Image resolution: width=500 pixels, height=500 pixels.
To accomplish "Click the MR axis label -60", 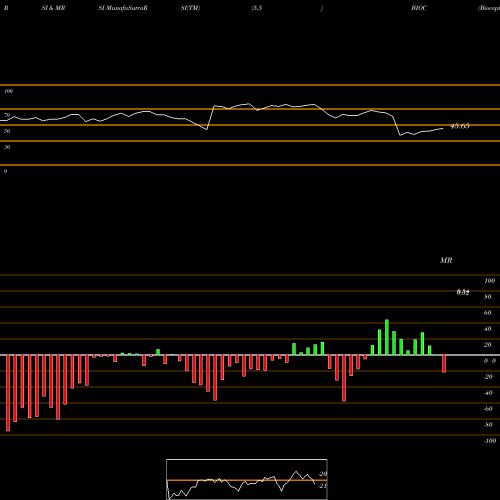I will 488,409.
